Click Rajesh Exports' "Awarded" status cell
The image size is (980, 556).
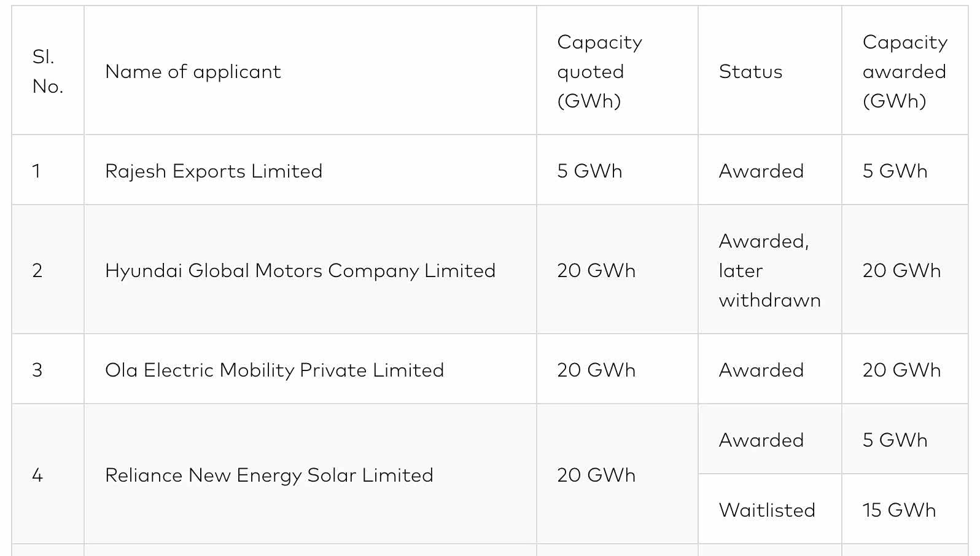[761, 171]
